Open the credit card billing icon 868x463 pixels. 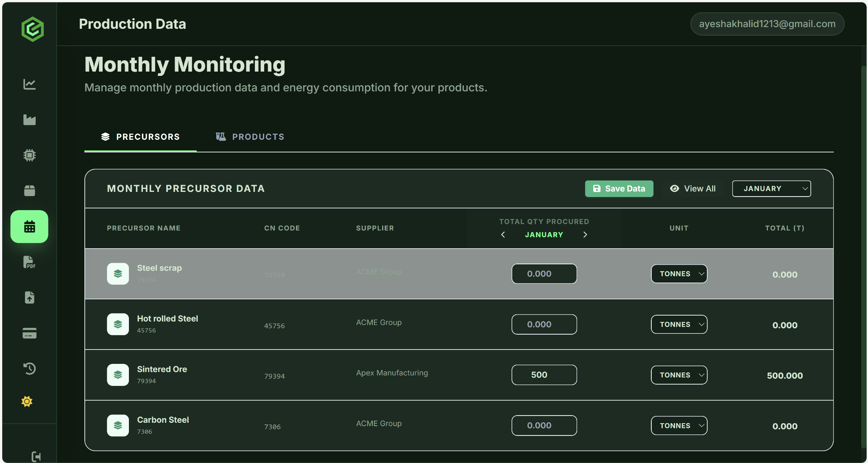tap(29, 333)
